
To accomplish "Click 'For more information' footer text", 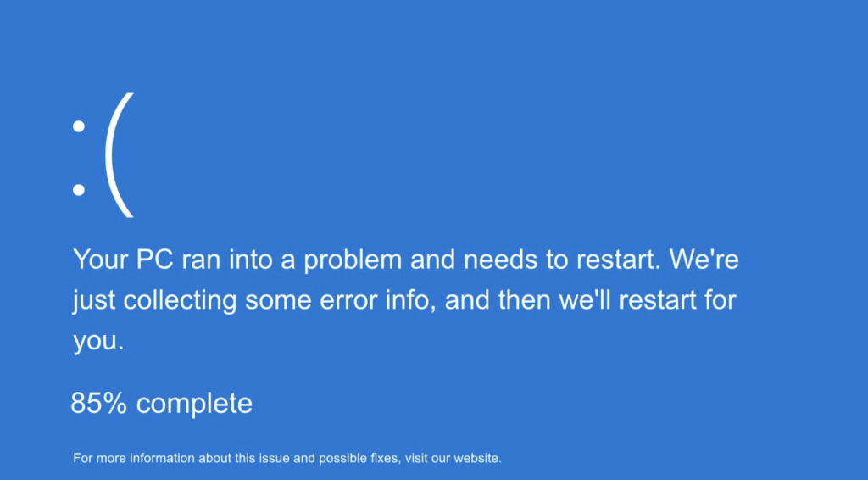I will [x=134, y=459].
